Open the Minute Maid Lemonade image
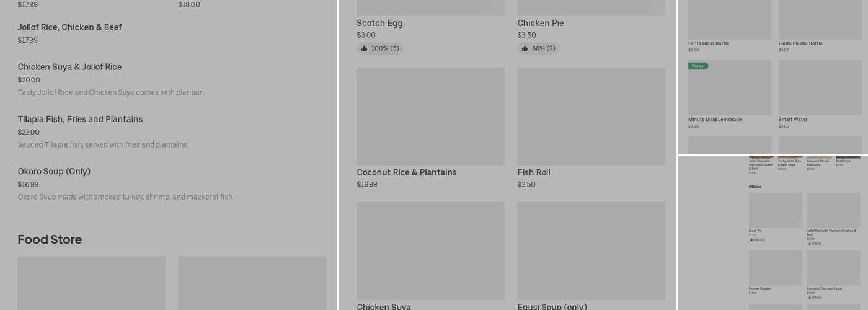The height and width of the screenshot is (310, 868). click(x=730, y=88)
